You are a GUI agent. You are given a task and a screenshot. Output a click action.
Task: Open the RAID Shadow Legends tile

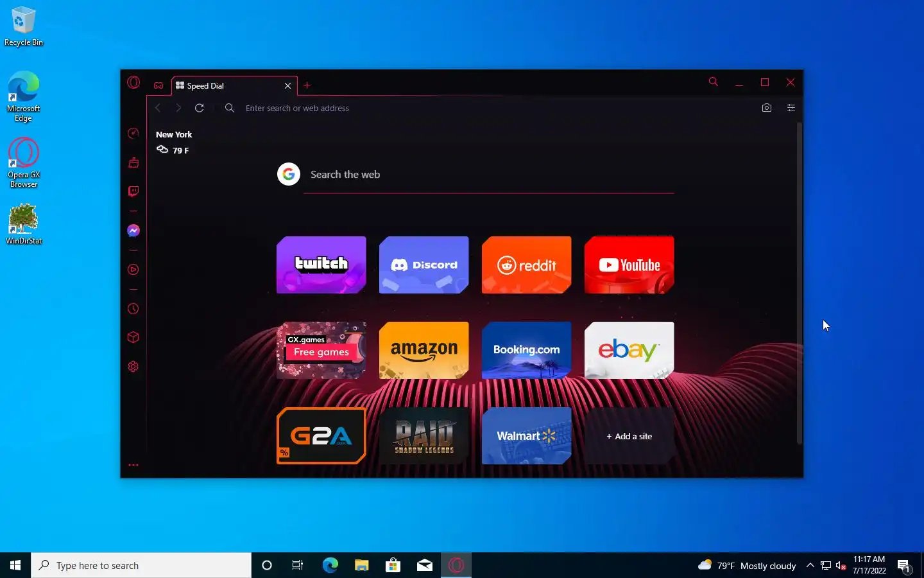point(424,435)
